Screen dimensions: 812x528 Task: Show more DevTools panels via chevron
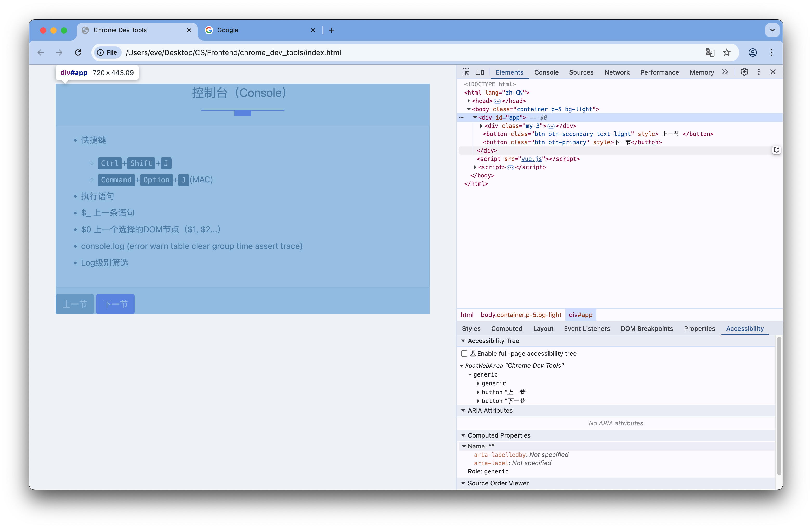[x=725, y=72]
